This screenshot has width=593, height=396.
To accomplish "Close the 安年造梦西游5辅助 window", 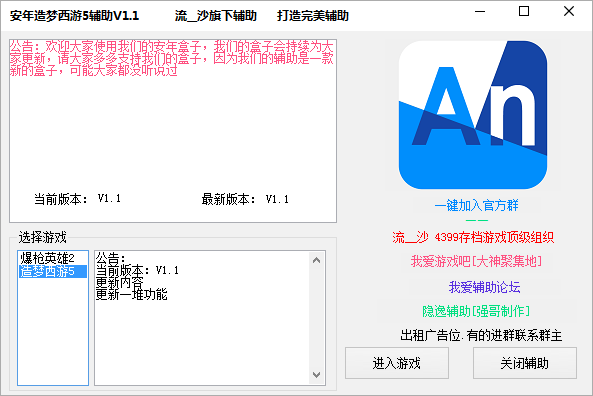I will (569, 12).
